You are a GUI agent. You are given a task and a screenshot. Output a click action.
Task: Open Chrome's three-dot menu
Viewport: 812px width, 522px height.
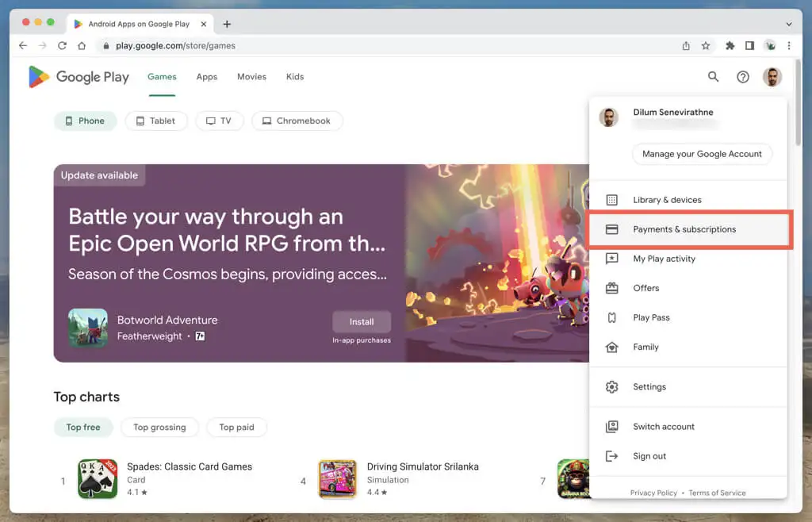(x=789, y=46)
